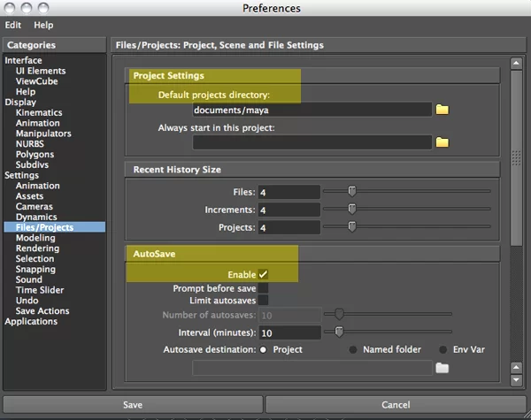This screenshot has height=420, width=531.
Task: Click folder icon for Always start project
Action: click(x=442, y=141)
